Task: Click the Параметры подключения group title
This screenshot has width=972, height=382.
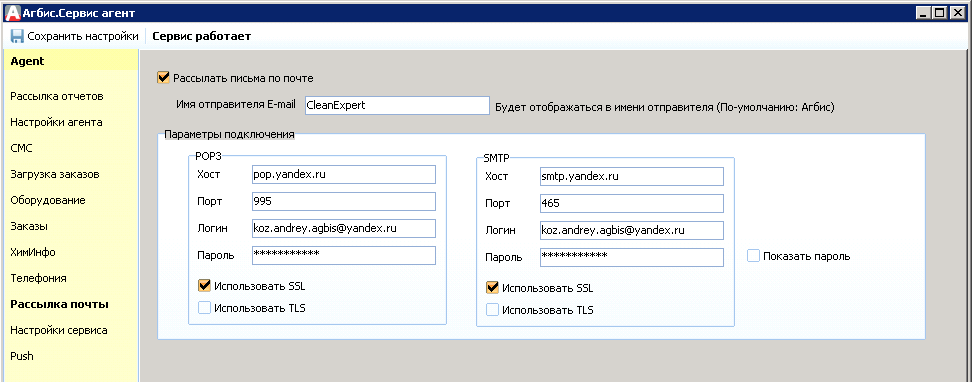Action: coord(229,134)
